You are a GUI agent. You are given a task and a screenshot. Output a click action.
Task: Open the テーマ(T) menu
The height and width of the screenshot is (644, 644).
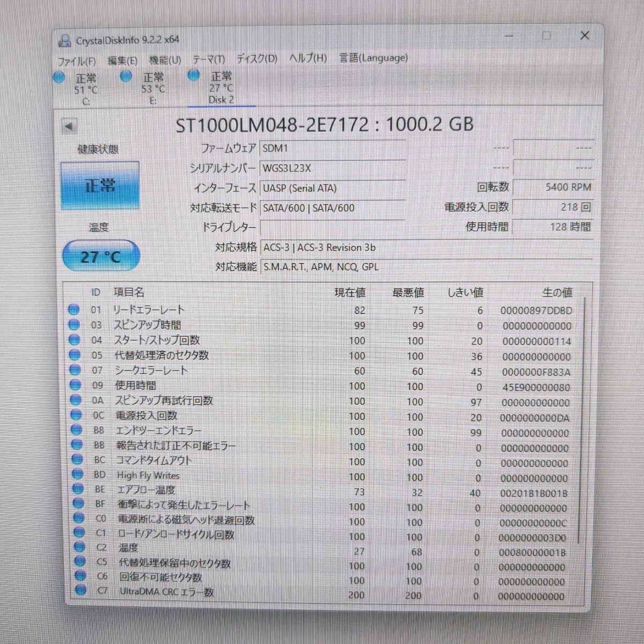(209, 60)
